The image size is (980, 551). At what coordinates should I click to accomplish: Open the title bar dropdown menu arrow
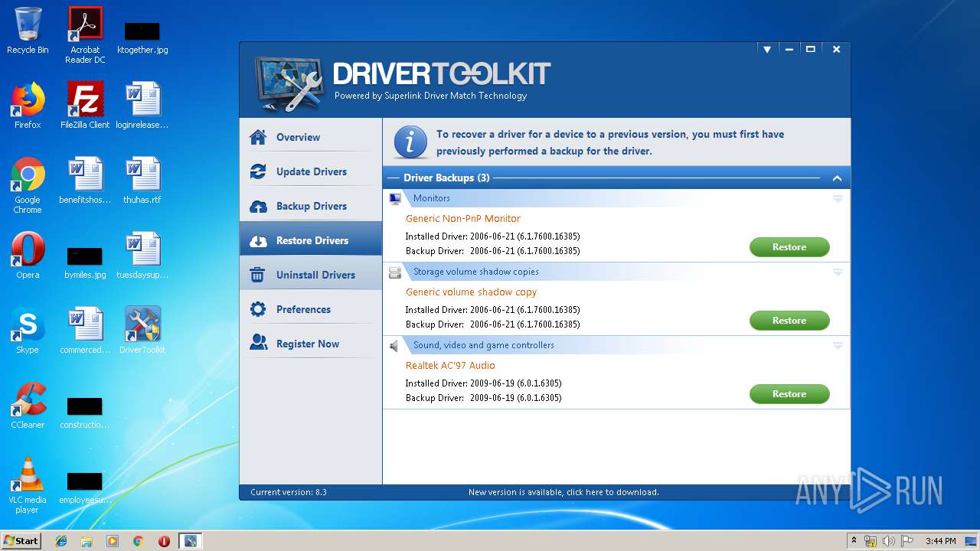tap(766, 49)
